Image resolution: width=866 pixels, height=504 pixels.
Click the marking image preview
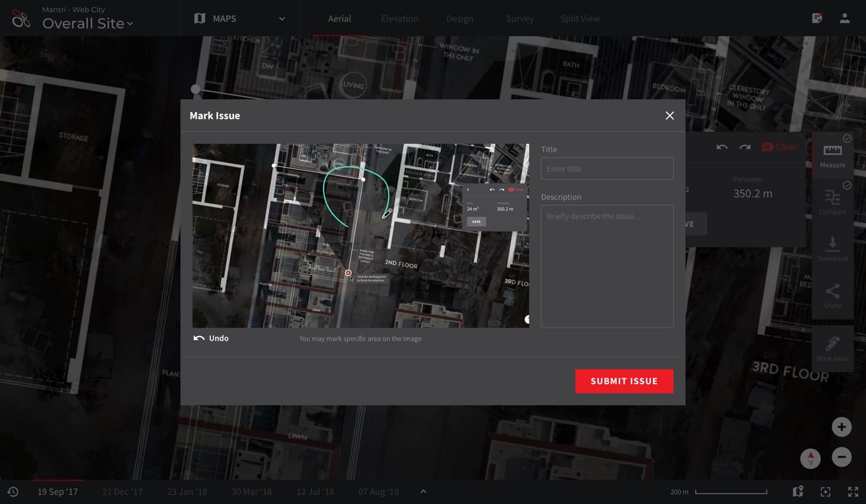point(361,236)
